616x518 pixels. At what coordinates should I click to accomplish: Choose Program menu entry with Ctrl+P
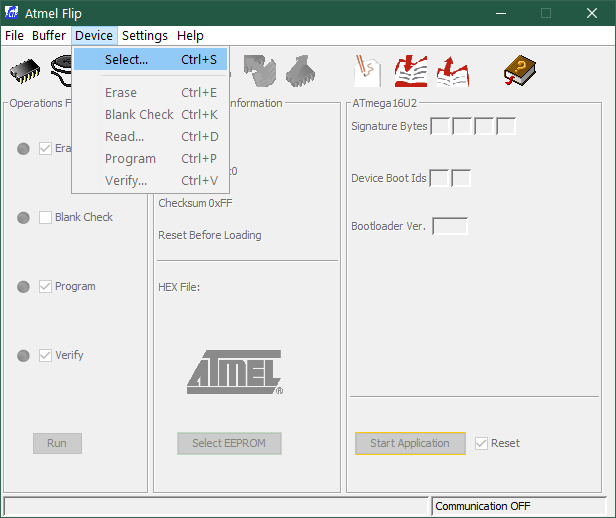click(150, 159)
